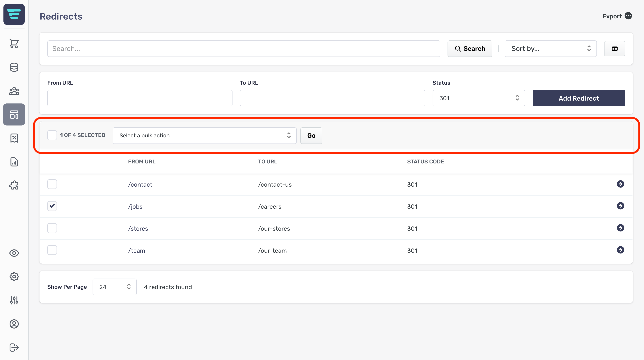Focus the Search redirects input field
The image size is (644, 360).
pos(244,49)
